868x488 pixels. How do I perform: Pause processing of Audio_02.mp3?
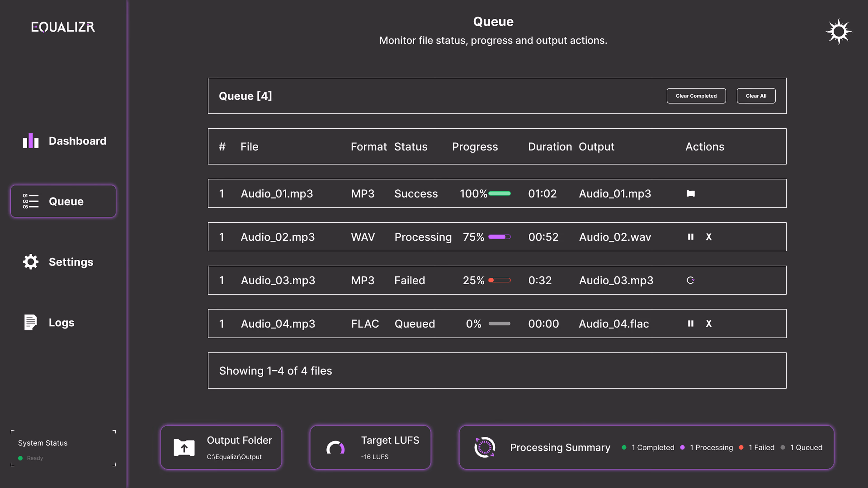[690, 237]
